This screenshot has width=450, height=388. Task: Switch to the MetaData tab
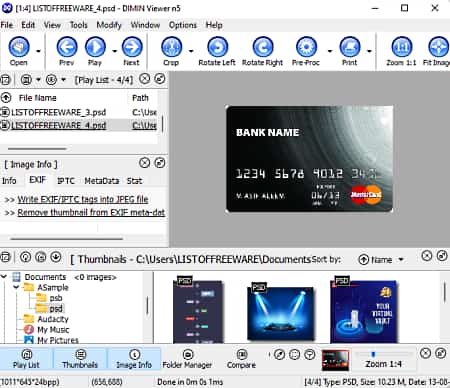pos(102,181)
